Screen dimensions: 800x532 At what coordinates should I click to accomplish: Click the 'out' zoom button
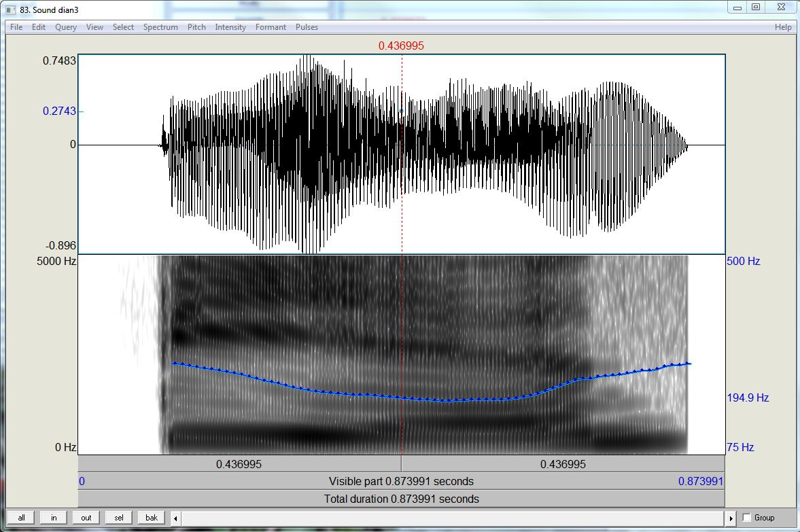point(86,518)
